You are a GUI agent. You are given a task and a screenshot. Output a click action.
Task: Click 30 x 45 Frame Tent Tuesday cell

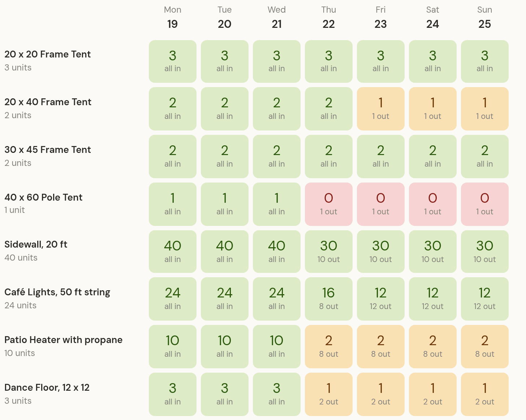(x=225, y=157)
